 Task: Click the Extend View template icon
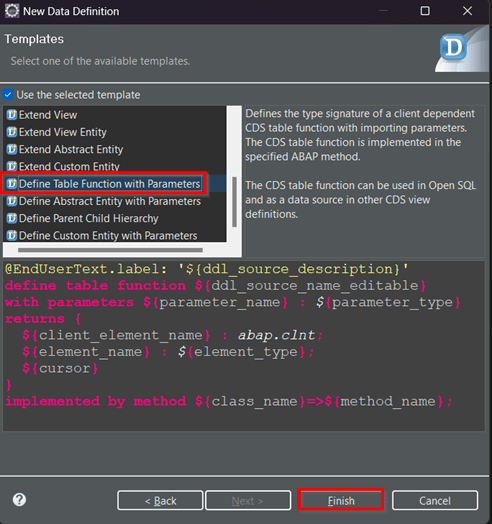[x=11, y=115]
